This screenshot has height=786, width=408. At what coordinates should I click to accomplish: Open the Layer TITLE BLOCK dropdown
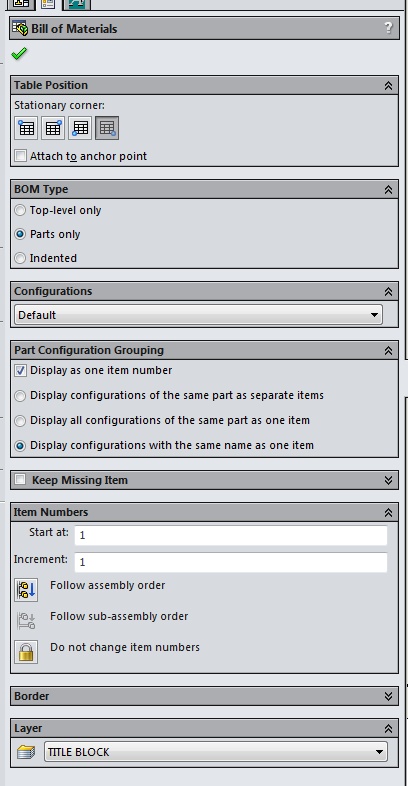pos(216,752)
